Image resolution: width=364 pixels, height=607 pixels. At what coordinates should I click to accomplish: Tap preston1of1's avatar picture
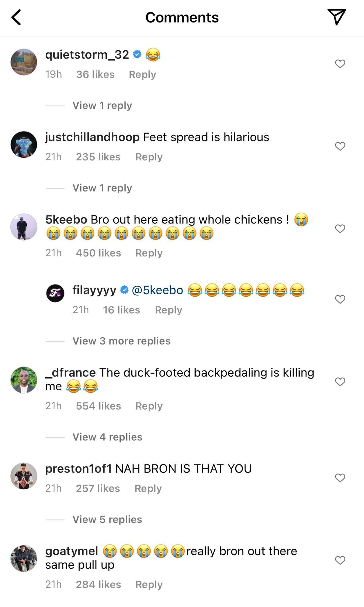click(x=24, y=476)
